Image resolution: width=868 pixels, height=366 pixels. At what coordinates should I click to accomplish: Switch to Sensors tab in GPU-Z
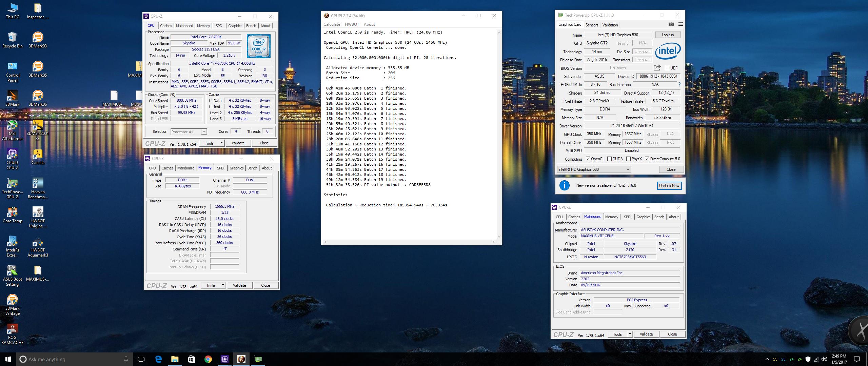pyautogui.click(x=592, y=25)
